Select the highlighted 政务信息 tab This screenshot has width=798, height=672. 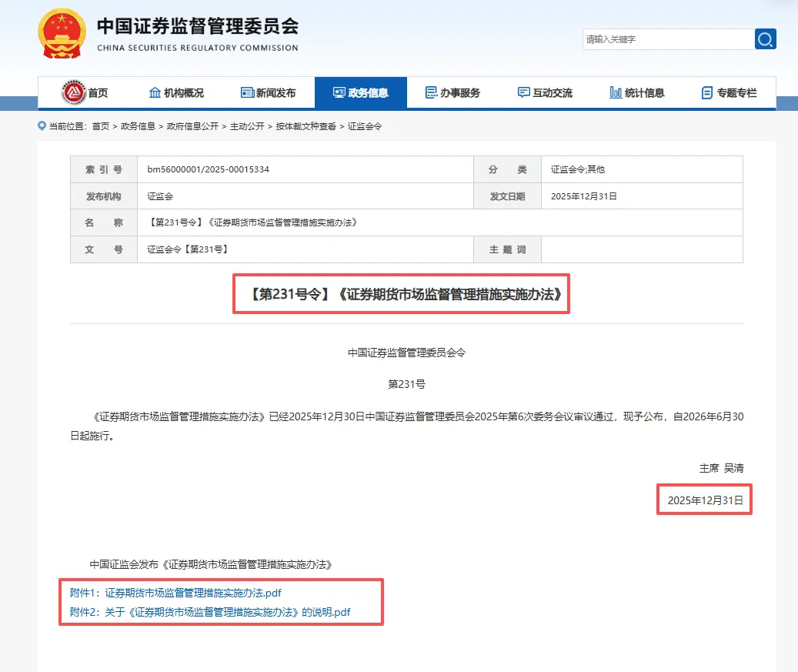click(x=361, y=92)
